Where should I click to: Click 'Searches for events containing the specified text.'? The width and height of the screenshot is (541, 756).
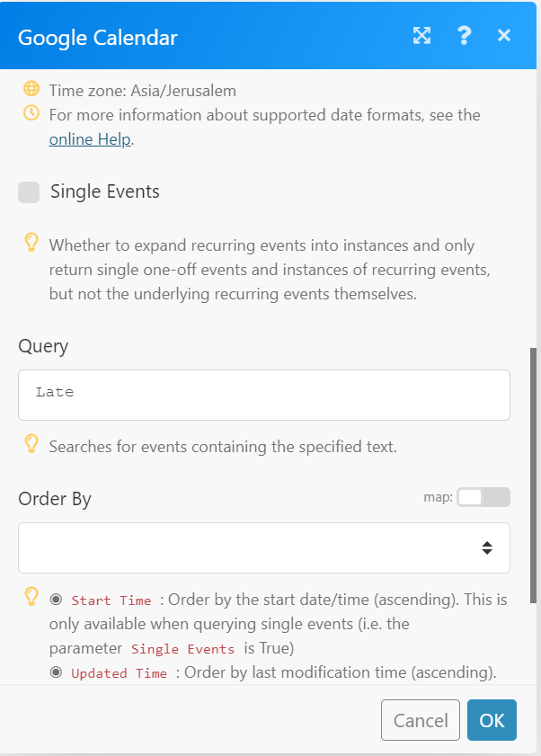(223, 447)
